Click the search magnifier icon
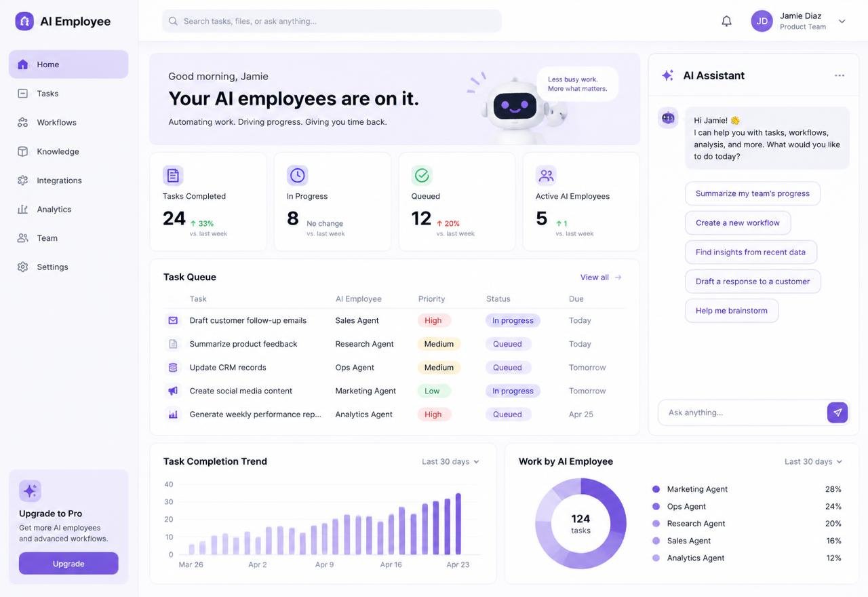This screenshot has height=597, width=868. point(174,21)
